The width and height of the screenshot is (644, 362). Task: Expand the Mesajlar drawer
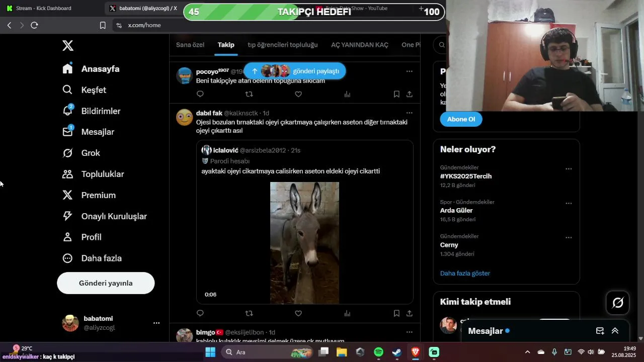click(615, 331)
